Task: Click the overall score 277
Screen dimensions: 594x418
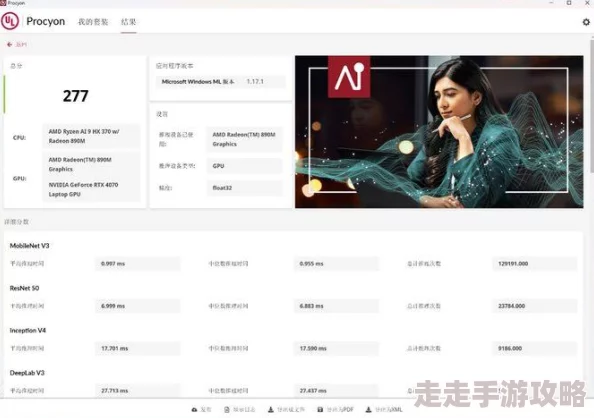Action: pyautogui.click(x=75, y=96)
